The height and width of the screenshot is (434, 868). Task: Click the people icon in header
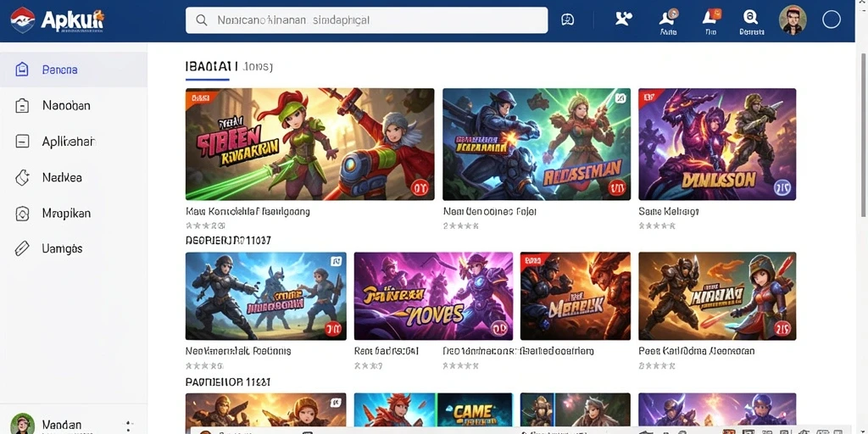point(623,19)
